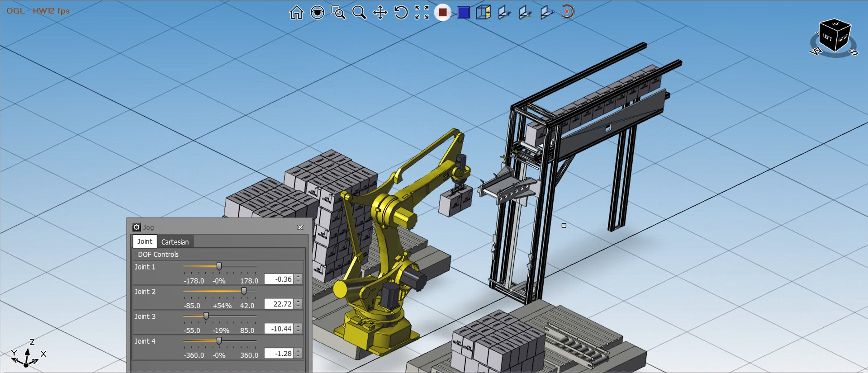The height and width of the screenshot is (373, 868).
Task: Click the eye-shaped view icon
Action: click(318, 12)
